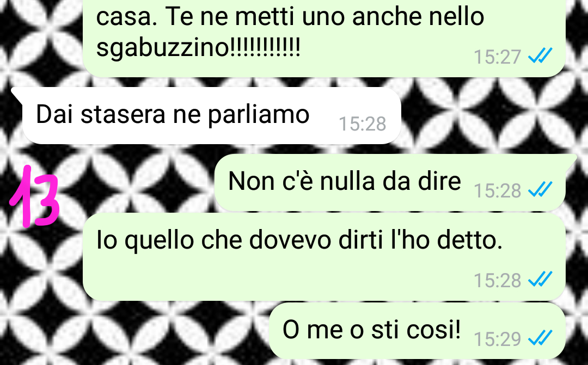Click the tail of 'Non c'è nulla da dire' bubble
Screen dimensions: 588x365
tap(571, 161)
